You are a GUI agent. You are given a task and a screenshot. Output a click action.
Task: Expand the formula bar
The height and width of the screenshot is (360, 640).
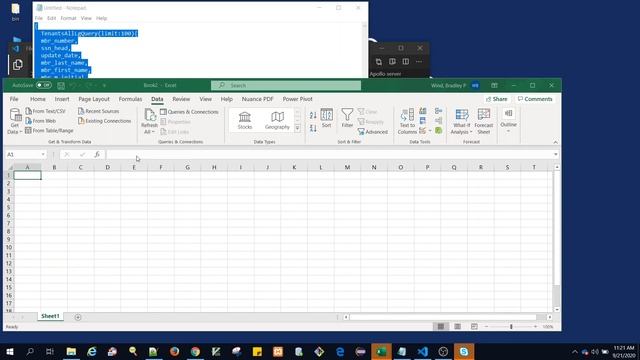pos(556,154)
